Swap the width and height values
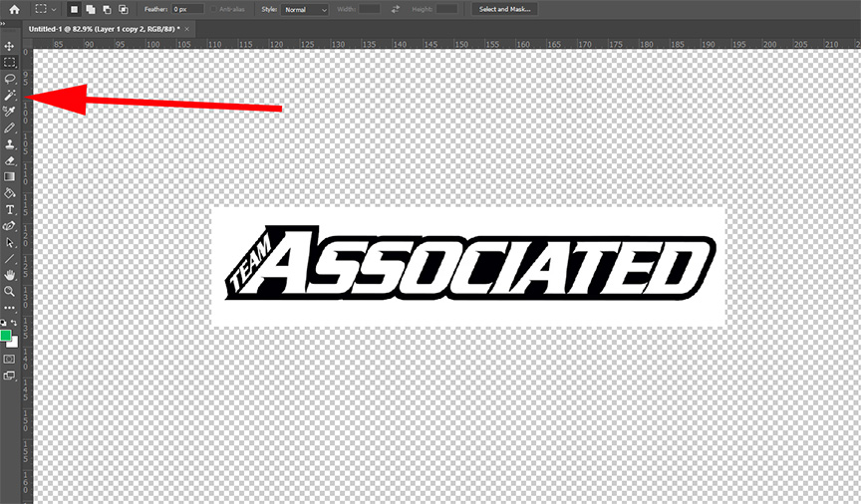 (396, 9)
